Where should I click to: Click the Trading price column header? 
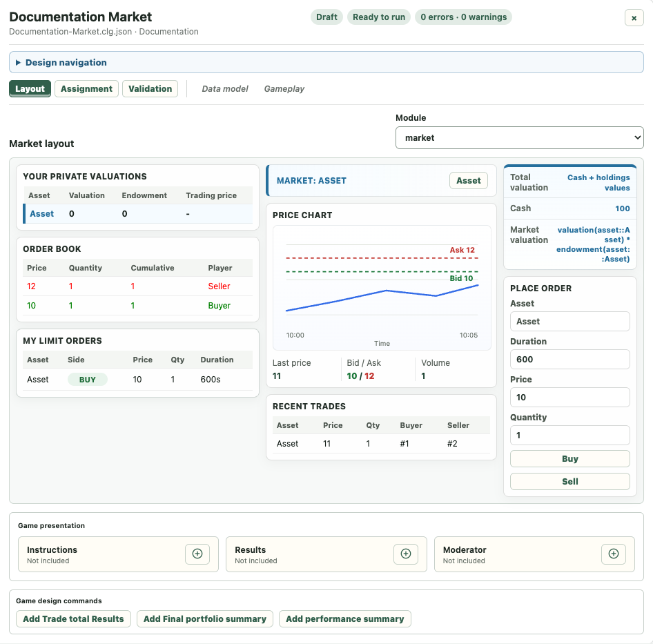[211, 195]
